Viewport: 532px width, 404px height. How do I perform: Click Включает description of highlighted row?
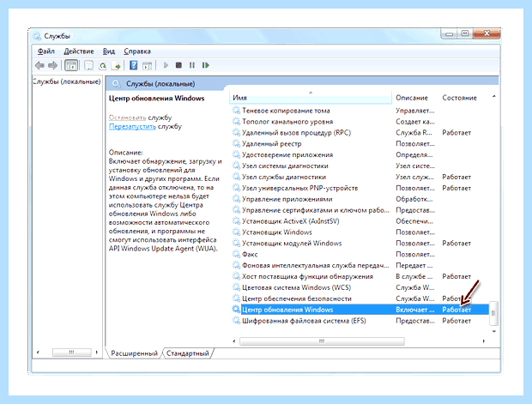[x=415, y=310]
